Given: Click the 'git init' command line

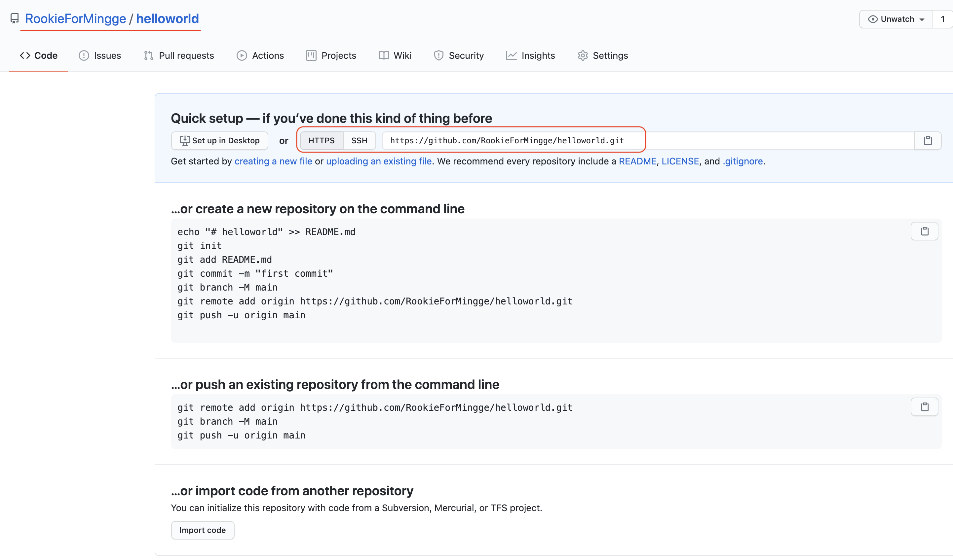Looking at the screenshot, I should [200, 246].
